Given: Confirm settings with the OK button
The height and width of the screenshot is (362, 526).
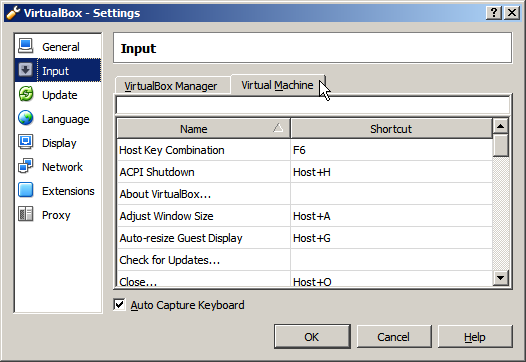Looking at the screenshot, I should (312, 337).
